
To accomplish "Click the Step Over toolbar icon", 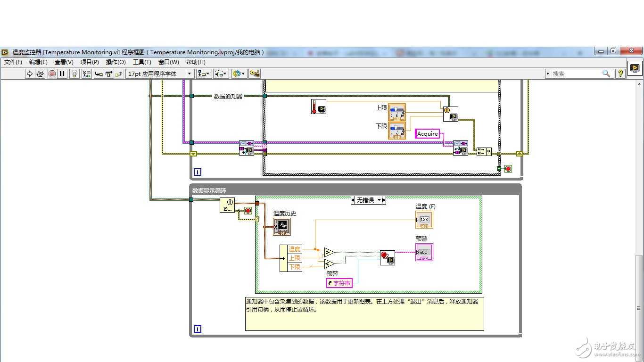I will [109, 74].
